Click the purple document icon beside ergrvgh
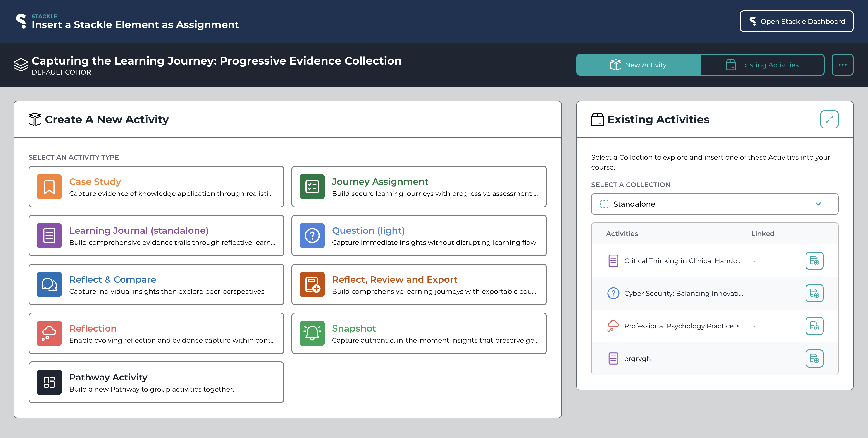 [613, 359]
